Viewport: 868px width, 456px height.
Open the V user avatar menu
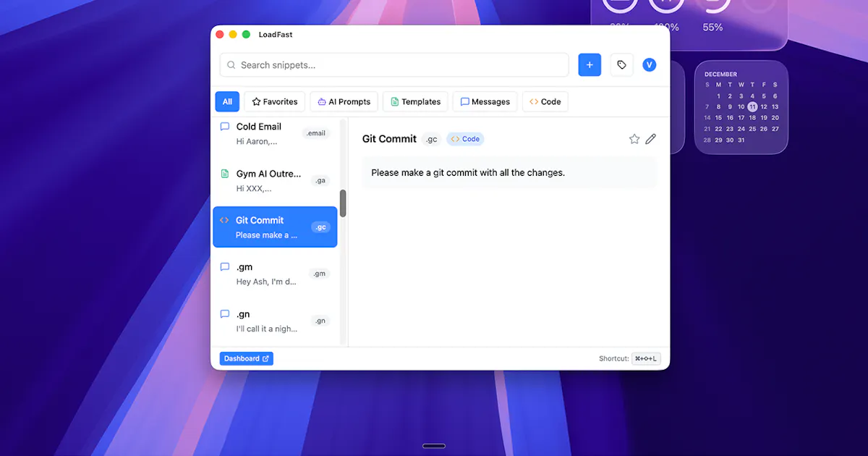click(650, 65)
